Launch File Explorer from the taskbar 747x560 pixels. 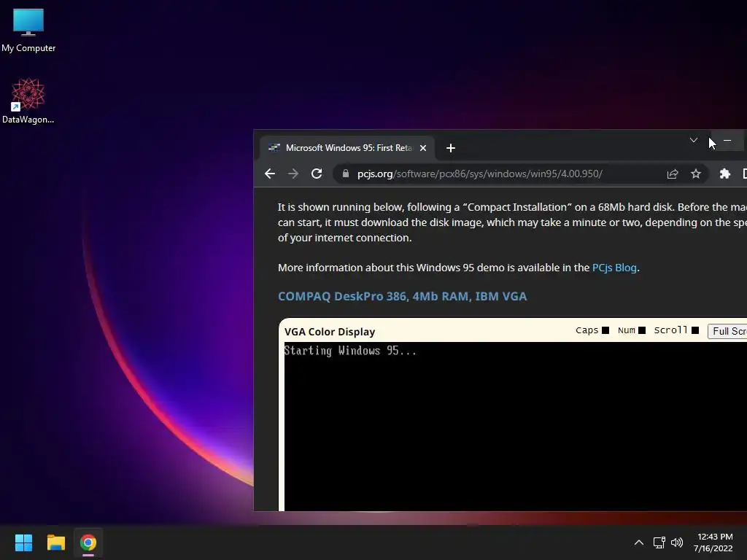pyautogui.click(x=55, y=542)
